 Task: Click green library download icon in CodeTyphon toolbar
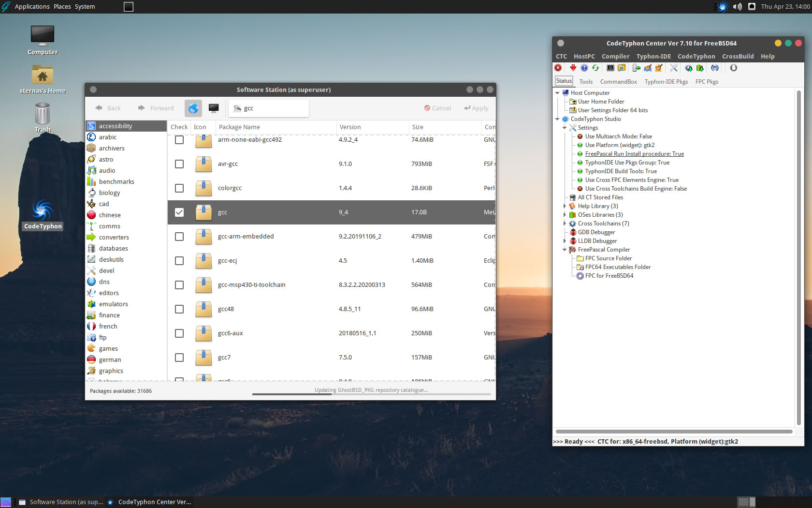699,68
